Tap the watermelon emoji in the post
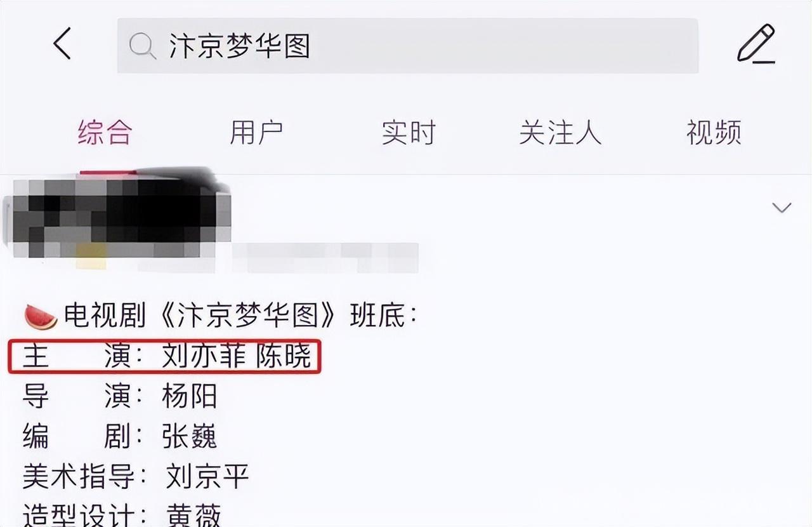Screen dimensions: 812x527 (41, 316)
